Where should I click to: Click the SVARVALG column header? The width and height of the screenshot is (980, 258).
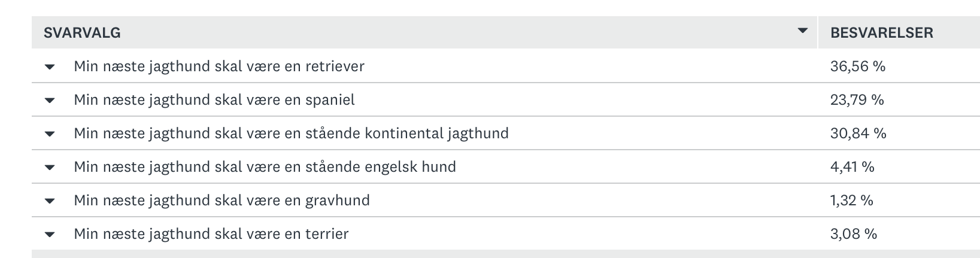click(x=82, y=33)
